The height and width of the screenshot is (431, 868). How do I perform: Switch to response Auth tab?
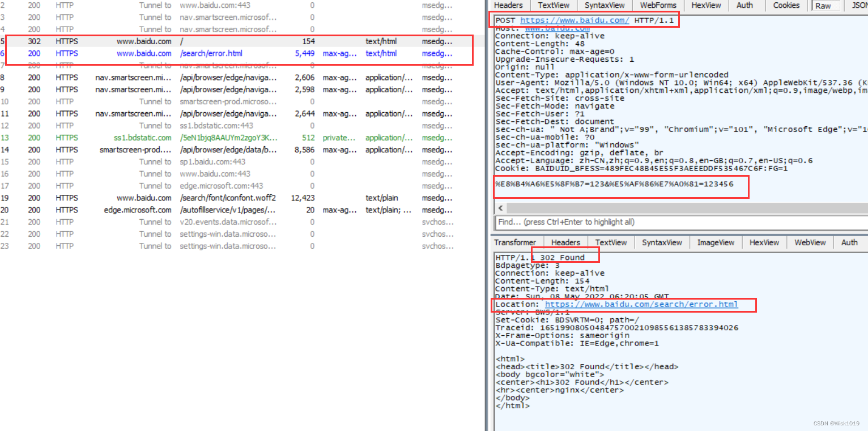click(849, 242)
